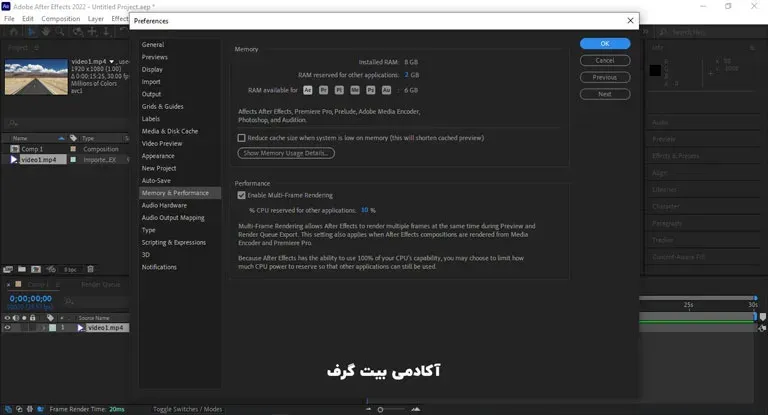Expand layer 1 video1.mp4 properties twirl
768x415 pixels.
[44, 328]
